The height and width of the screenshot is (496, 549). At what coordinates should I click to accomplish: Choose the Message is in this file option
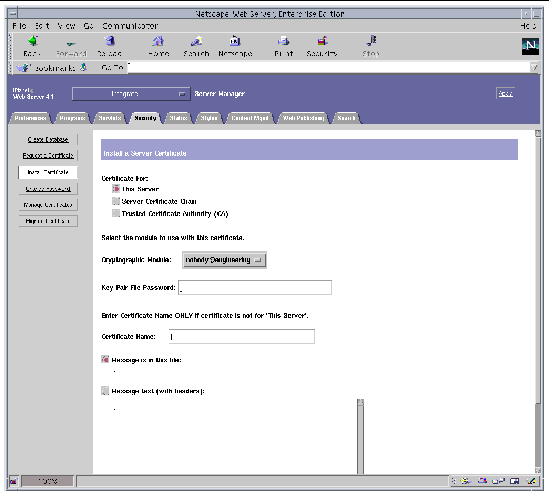[x=105, y=359]
